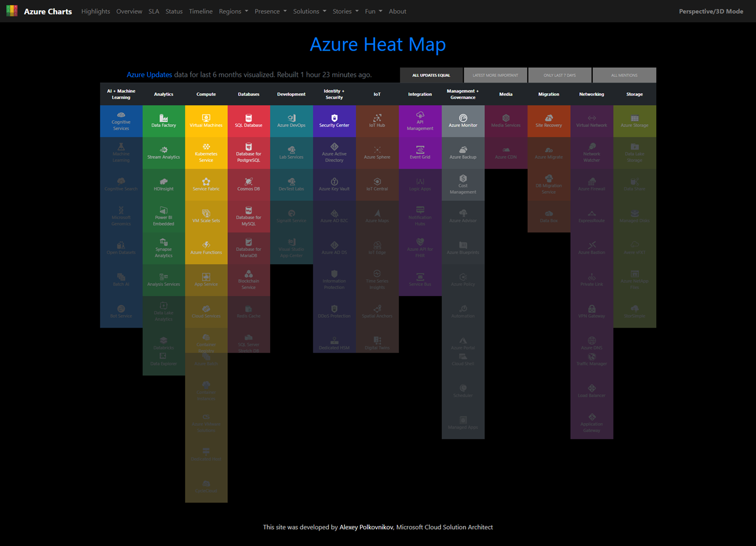Select the All Updates Equal mode

coord(431,75)
